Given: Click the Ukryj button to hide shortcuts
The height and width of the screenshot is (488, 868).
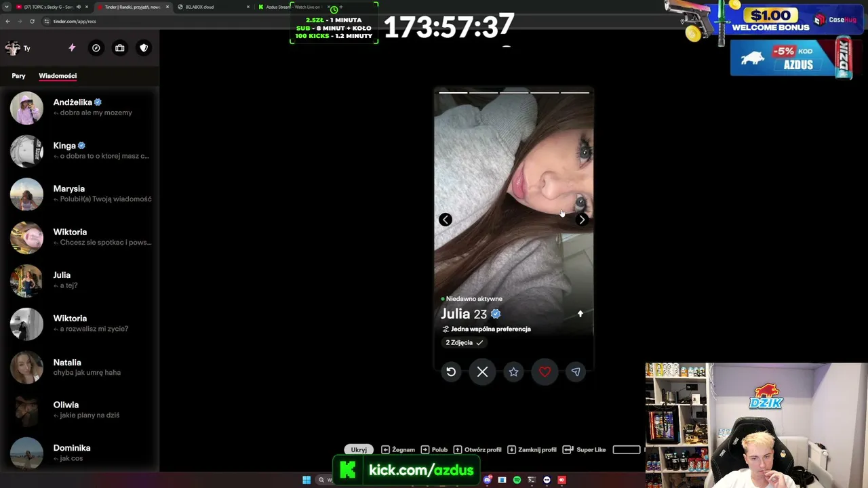Looking at the screenshot, I should [359, 449].
